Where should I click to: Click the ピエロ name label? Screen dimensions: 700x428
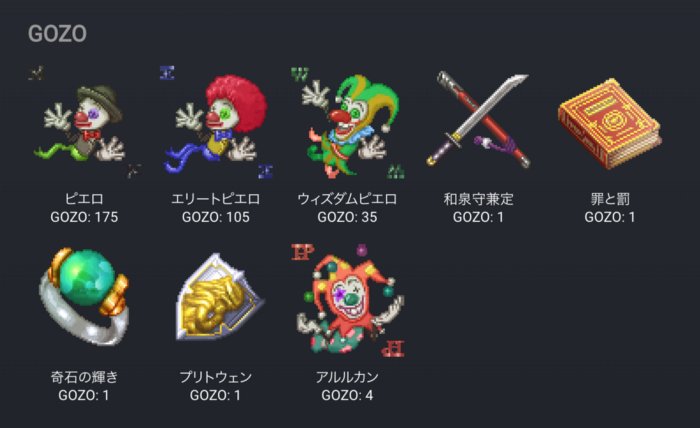(84, 199)
